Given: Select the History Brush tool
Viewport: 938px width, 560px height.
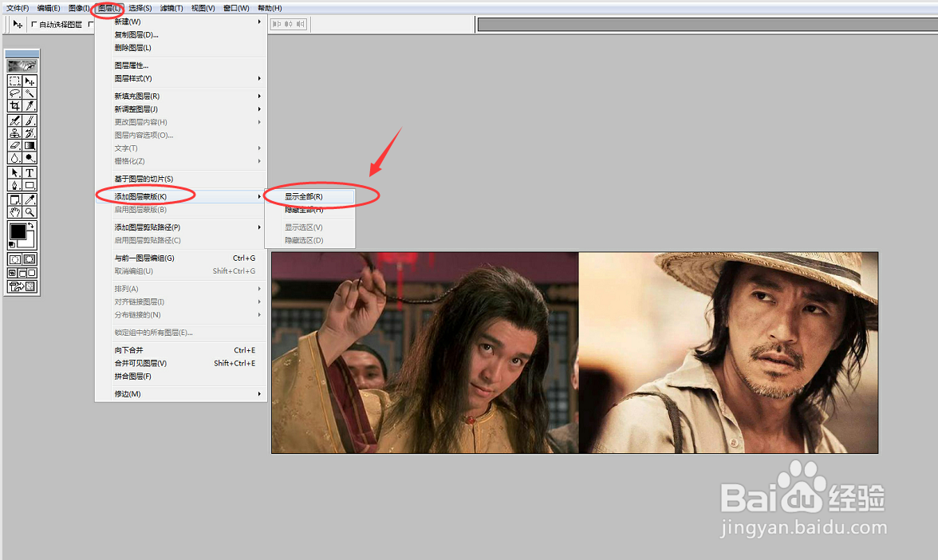Looking at the screenshot, I should pos(30,132).
